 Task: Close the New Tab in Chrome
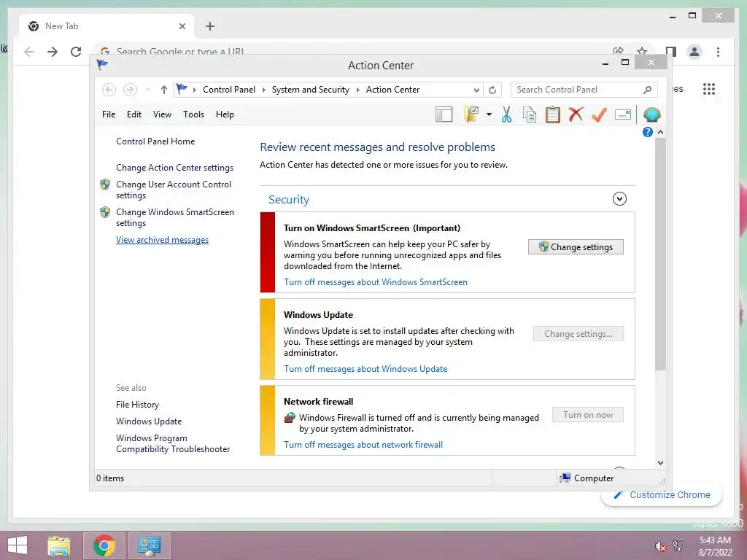[x=182, y=26]
